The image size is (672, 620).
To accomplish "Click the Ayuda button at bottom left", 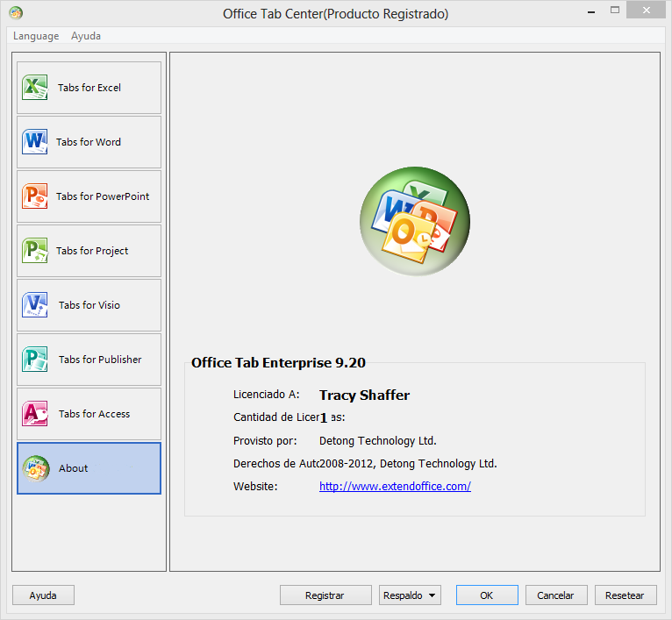I will pyautogui.click(x=43, y=595).
